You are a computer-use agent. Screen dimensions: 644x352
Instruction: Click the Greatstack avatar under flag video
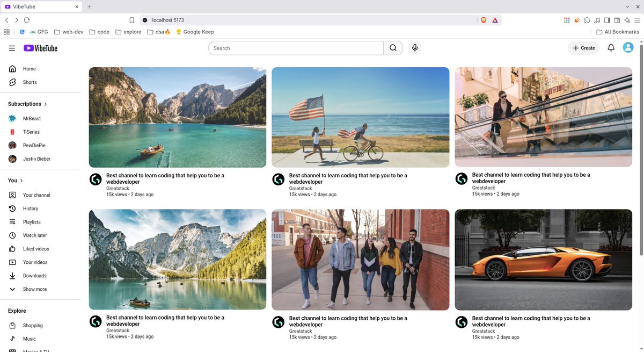[x=278, y=179]
